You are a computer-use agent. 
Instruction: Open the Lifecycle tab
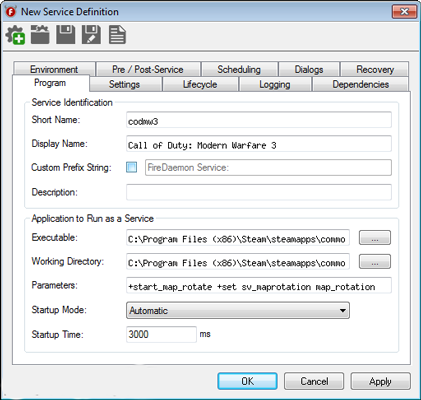click(200, 84)
